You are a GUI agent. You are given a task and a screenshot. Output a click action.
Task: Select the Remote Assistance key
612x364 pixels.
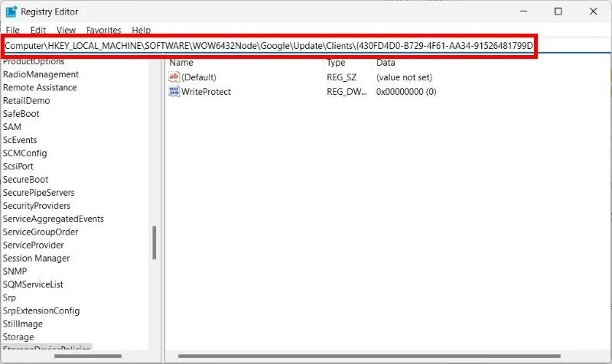coord(40,87)
